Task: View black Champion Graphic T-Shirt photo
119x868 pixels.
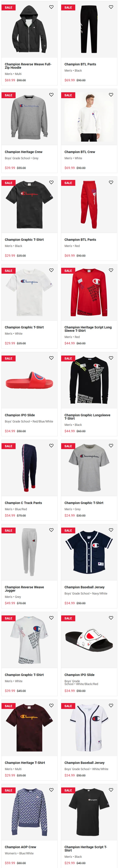Action: click(x=29, y=205)
